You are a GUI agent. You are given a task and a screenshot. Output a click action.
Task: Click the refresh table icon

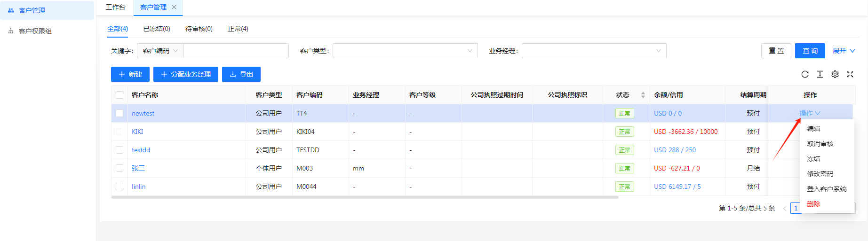pyautogui.click(x=805, y=74)
